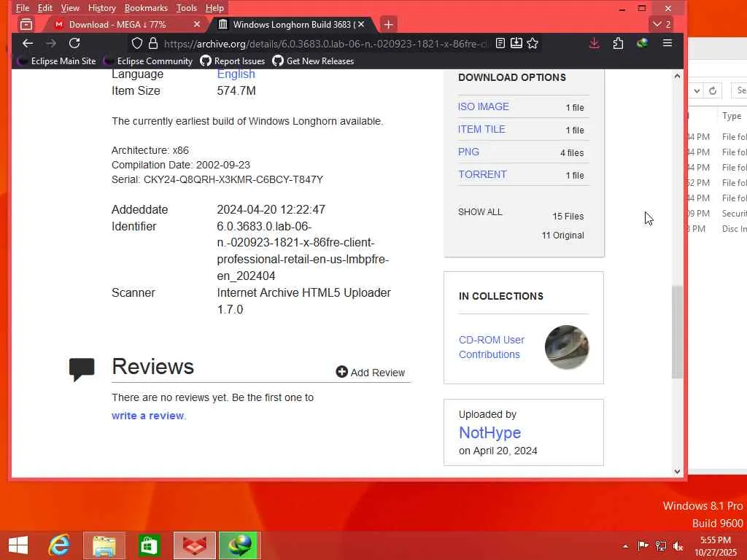Click the 11 Original count text
This screenshot has height=560, width=747.
[x=562, y=236]
